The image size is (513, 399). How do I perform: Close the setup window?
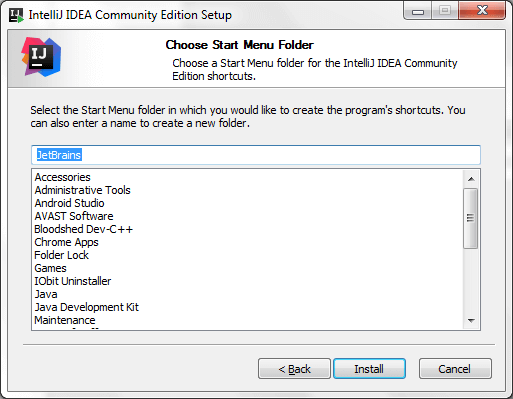point(482,11)
